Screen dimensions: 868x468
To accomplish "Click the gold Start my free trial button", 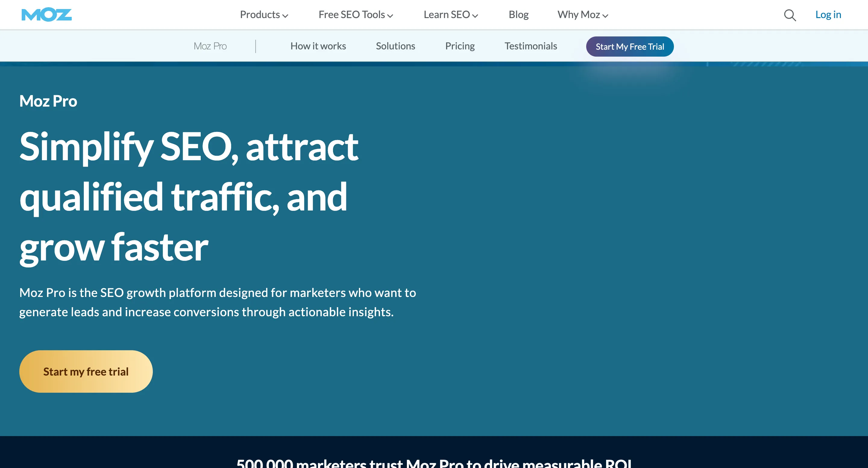I will (86, 371).
